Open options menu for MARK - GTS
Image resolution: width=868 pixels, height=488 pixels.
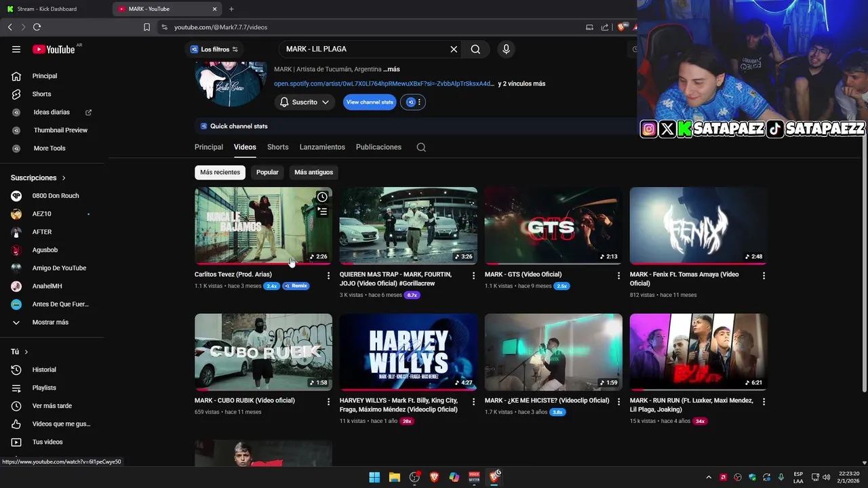point(618,275)
